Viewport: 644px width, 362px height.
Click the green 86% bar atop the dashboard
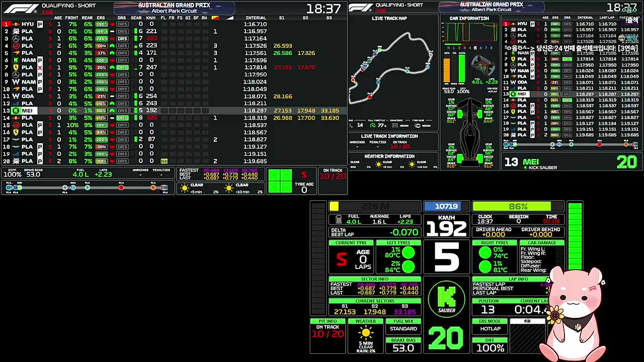point(518,207)
